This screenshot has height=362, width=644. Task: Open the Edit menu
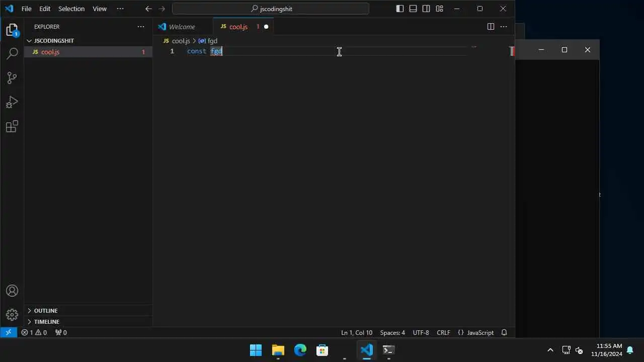45,9
